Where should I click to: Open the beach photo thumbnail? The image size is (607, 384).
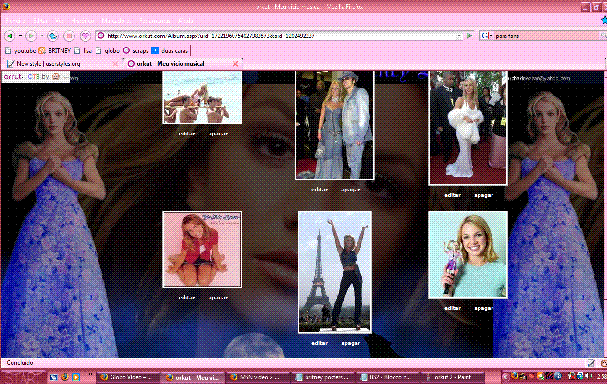tap(202, 97)
